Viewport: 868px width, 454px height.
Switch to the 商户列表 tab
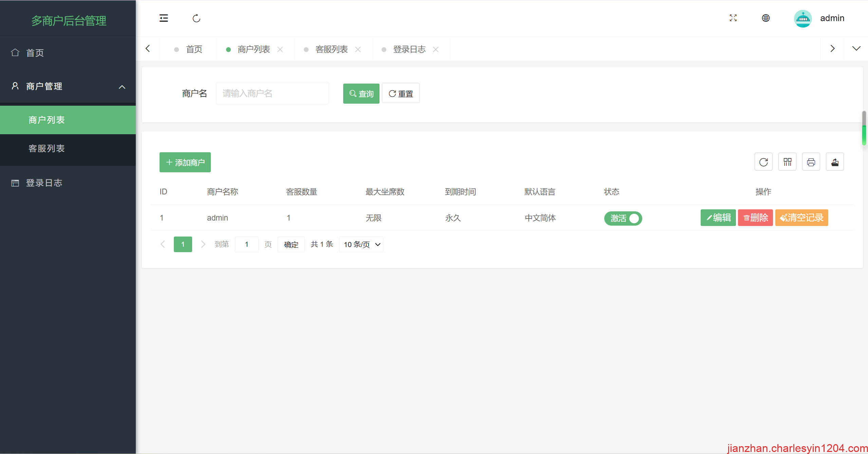point(254,49)
